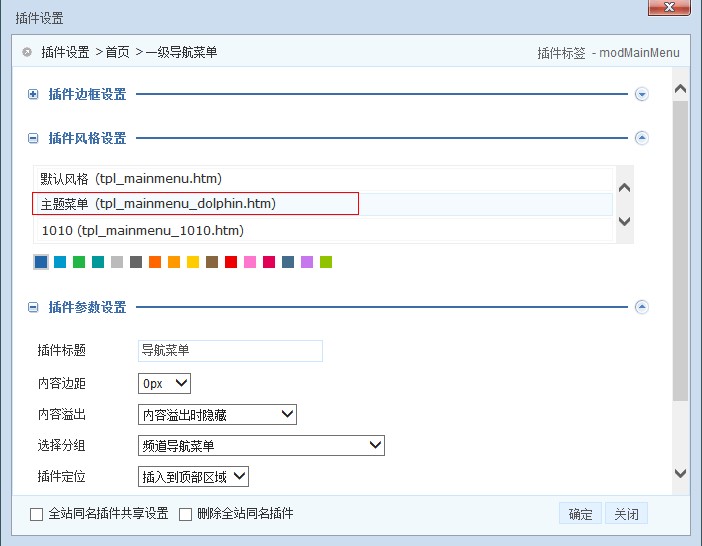Expand the 插件边框设置 plus icon
702x546 pixels.
(33, 94)
